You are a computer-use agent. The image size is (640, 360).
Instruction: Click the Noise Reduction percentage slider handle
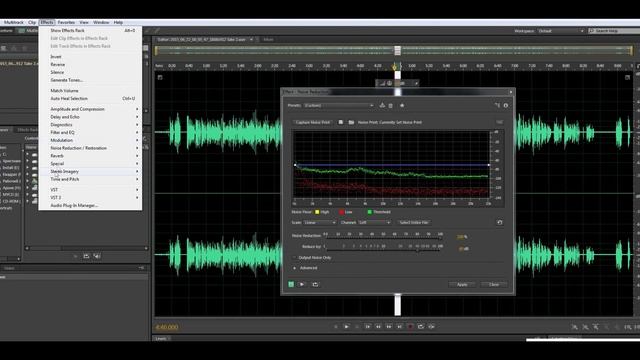click(x=440, y=238)
